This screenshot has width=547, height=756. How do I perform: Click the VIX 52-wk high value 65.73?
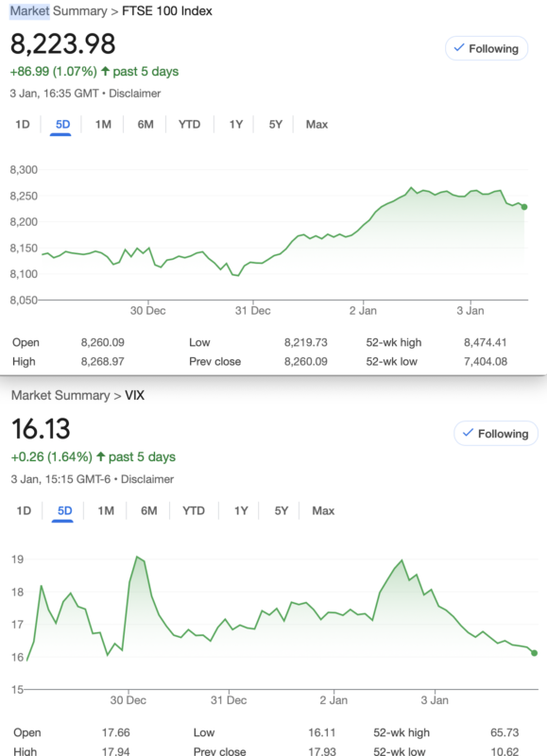(x=504, y=732)
